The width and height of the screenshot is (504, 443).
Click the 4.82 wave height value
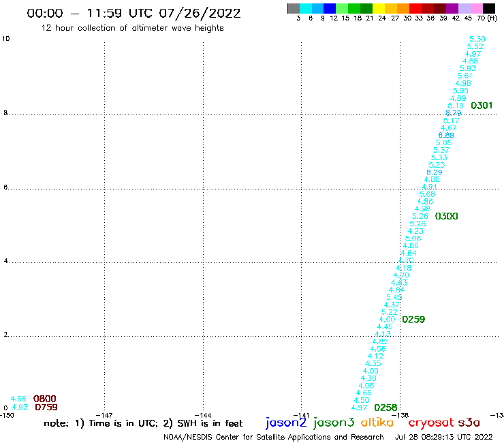click(380, 341)
